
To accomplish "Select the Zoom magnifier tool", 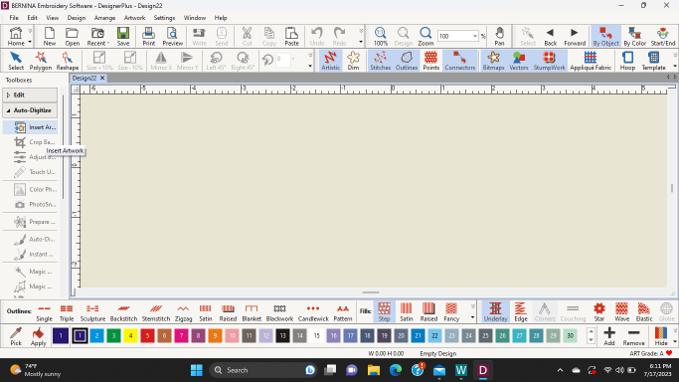I will click(x=426, y=37).
